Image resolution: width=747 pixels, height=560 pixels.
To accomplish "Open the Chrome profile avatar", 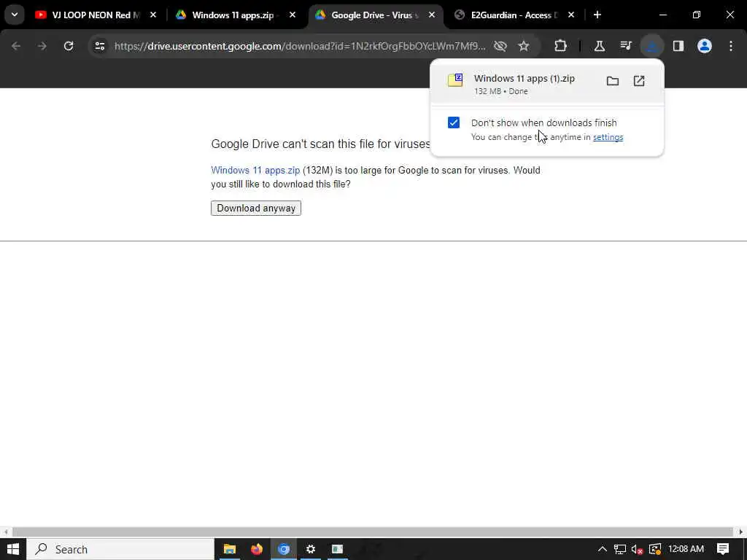I will [705, 46].
